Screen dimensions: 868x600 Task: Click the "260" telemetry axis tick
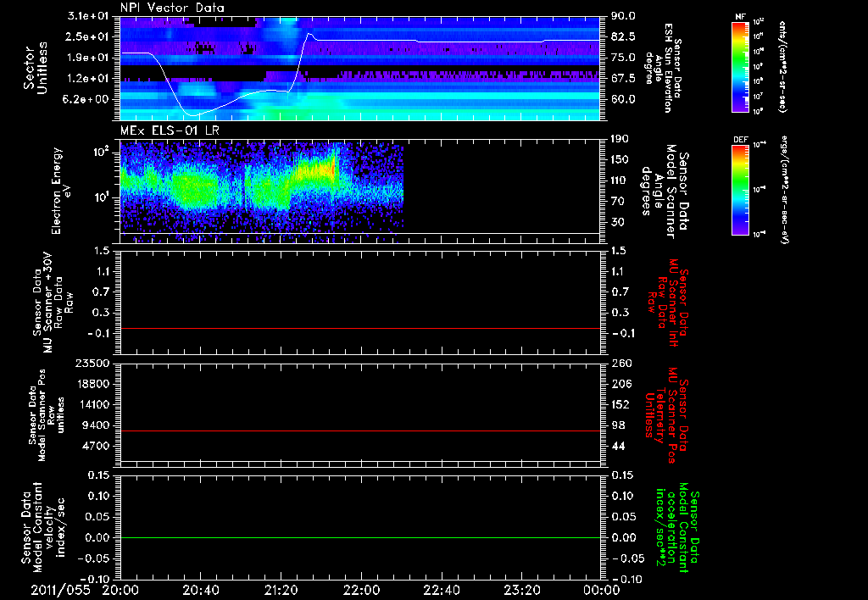coord(620,363)
